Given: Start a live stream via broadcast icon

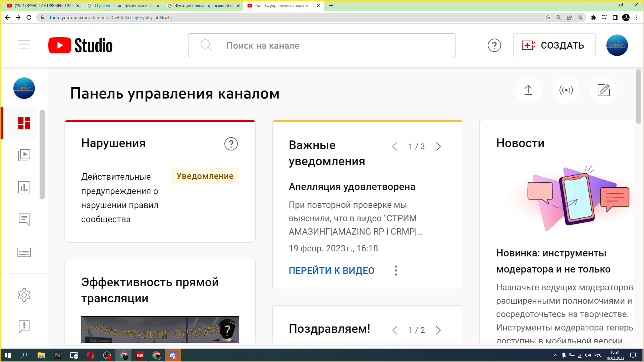Looking at the screenshot, I should click(x=566, y=90).
